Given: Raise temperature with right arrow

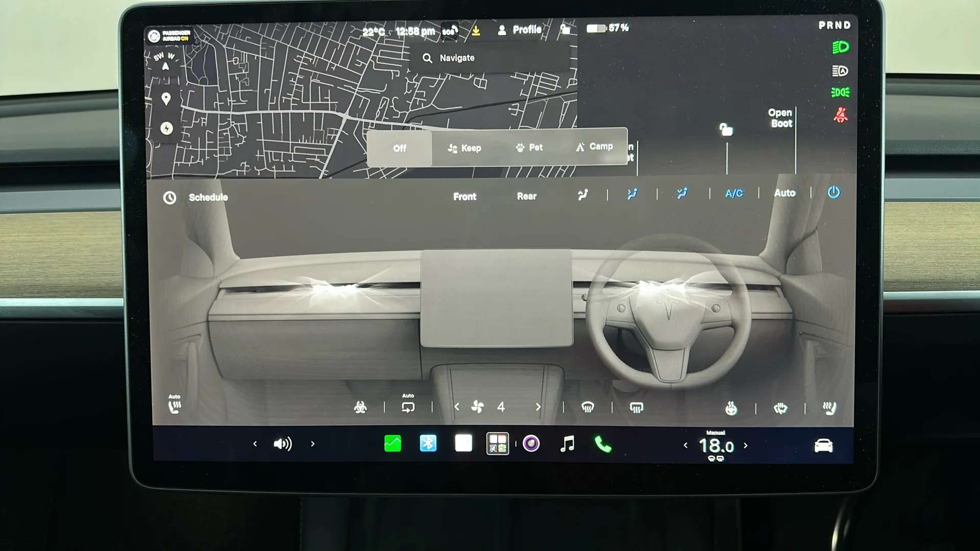Looking at the screenshot, I should (x=746, y=445).
